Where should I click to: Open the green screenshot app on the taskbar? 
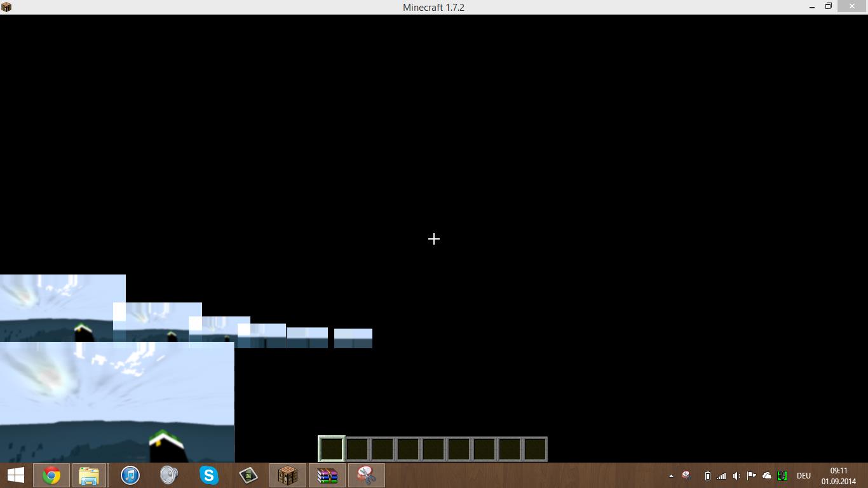coord(248,475)
